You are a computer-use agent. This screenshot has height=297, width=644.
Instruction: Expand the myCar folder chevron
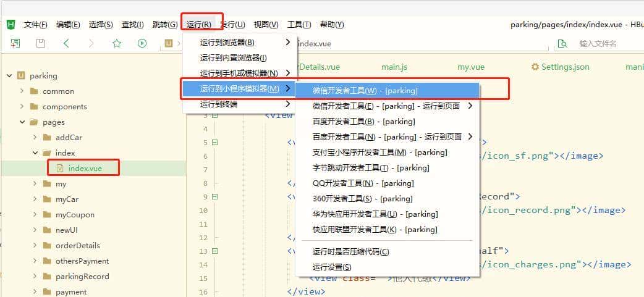tap(35, 199)
